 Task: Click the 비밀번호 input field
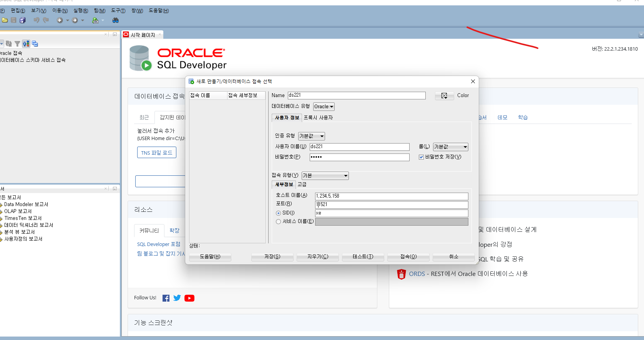pyautogui.click(x=360, y=157)
